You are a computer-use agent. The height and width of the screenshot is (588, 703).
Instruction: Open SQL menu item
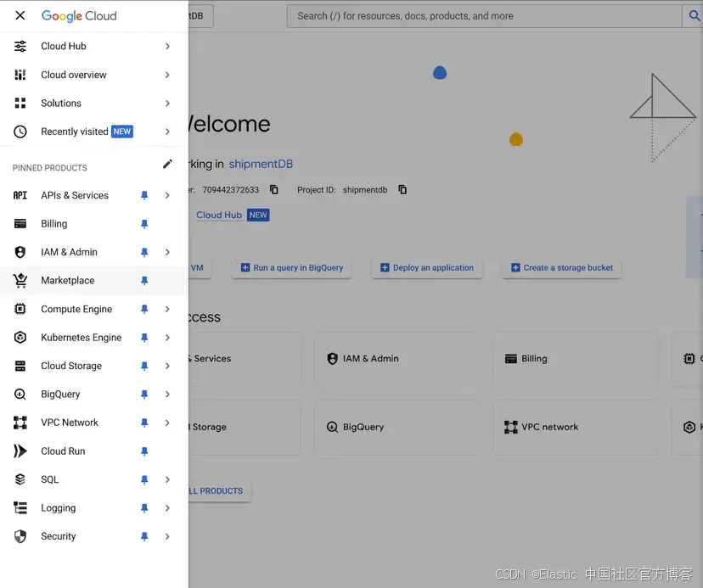coord(94,479)
